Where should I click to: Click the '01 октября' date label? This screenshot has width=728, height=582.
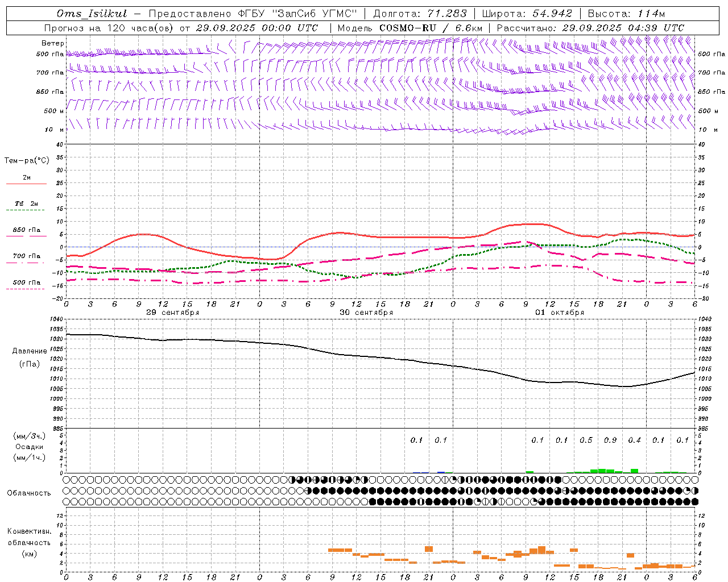tap(560, 313)
